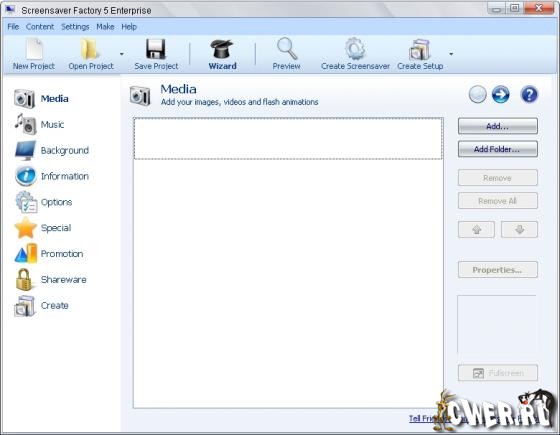
Task: Expand the Open Project dropdown arrow
Action: pyautogui.click(x=122, y=54)
